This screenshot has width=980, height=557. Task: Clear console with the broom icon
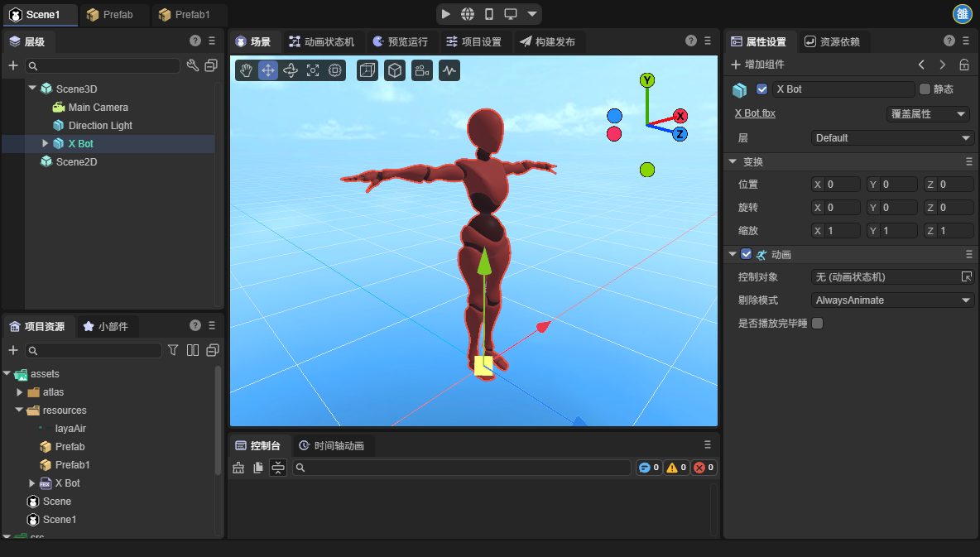click(x=238, y=468)
